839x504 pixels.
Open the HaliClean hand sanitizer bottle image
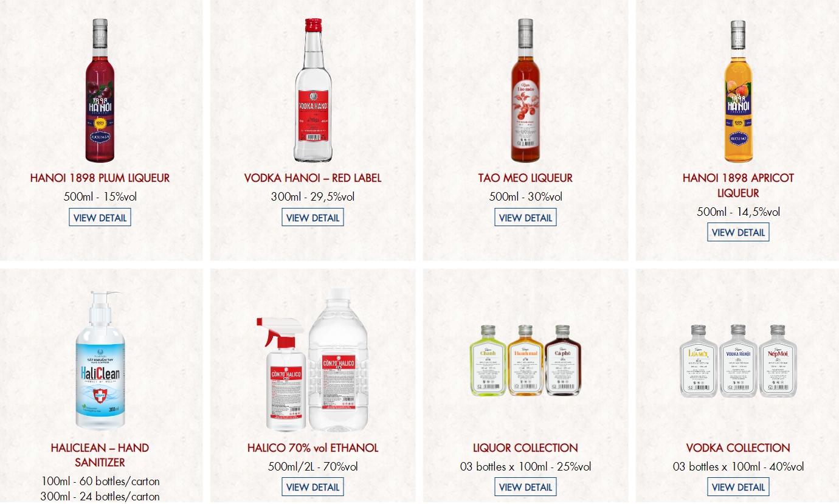[100, 361]
